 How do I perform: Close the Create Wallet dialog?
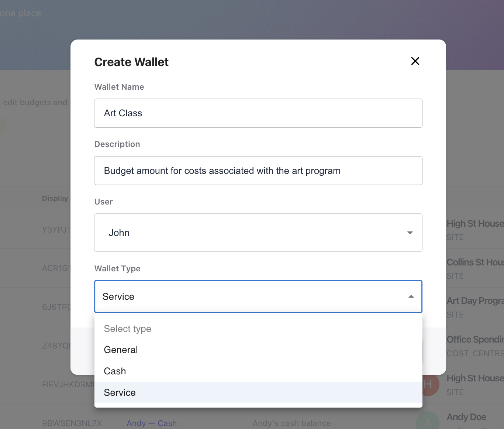coord(415,61)
